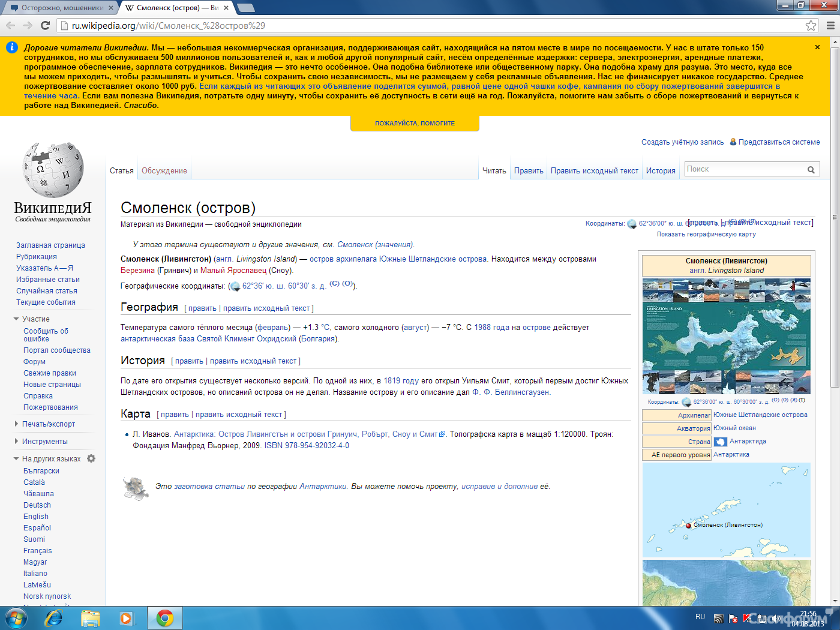Click Создать учётную запись link

pyautogui.click(x=683, y=142)
